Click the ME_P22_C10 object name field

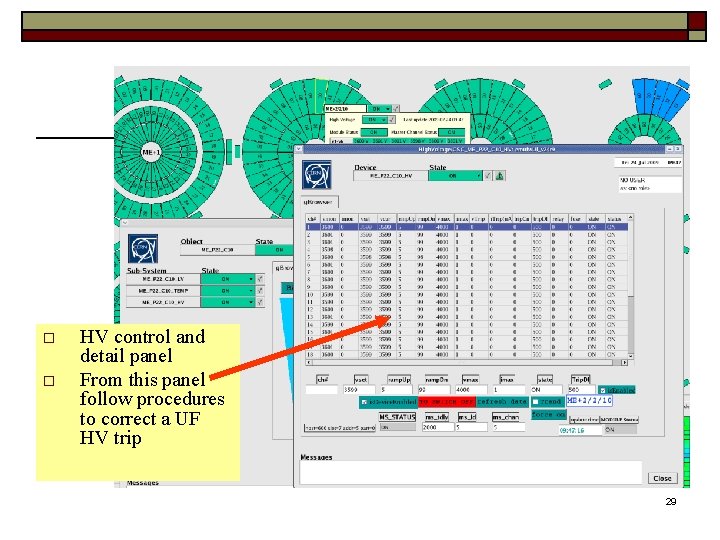click(218, 250)
